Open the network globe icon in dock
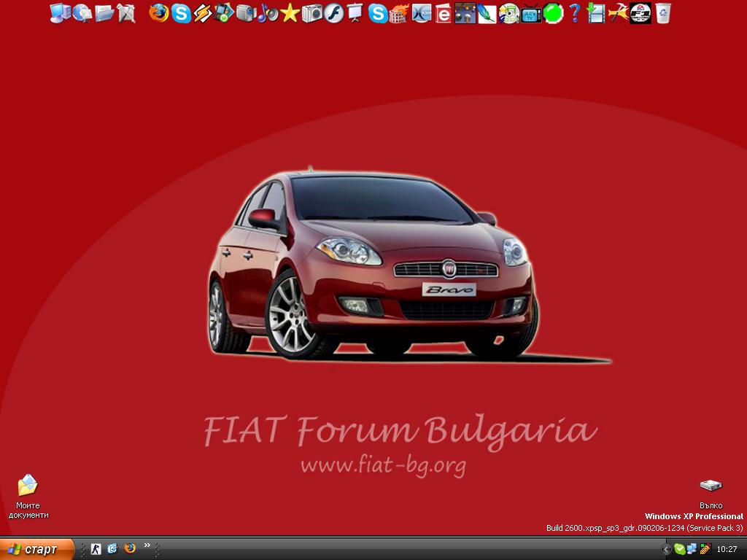 pos(82,13)
